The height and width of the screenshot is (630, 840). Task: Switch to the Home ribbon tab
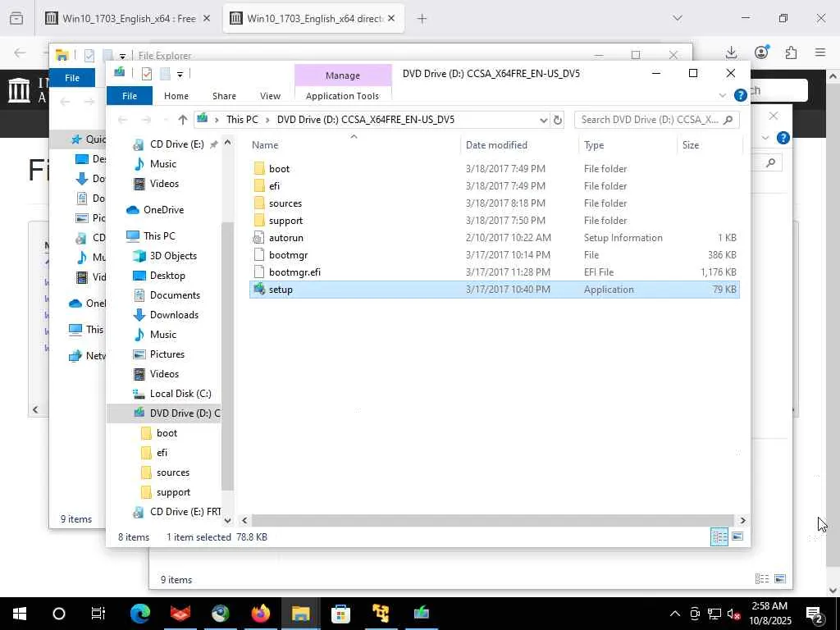[x=176, y=96]
